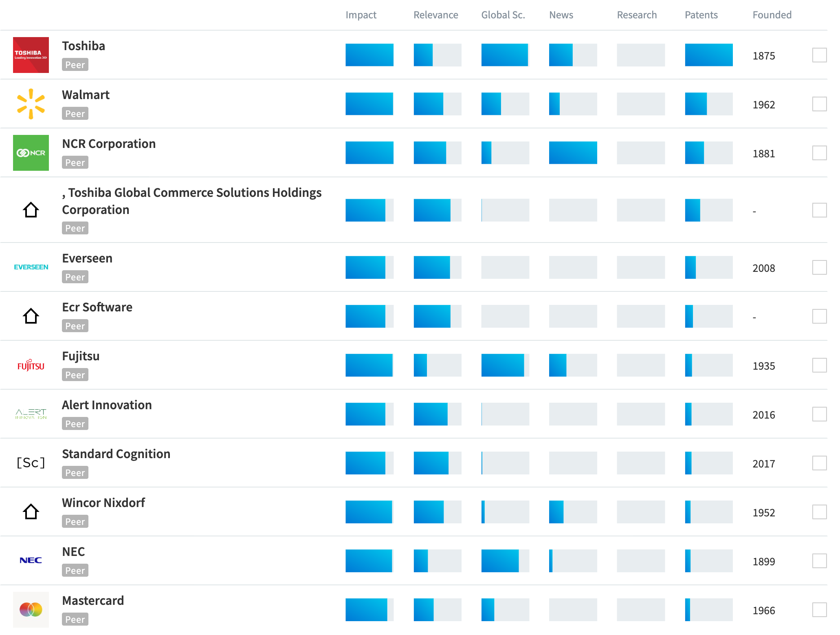Viewport: 840px width, 635px height.
Task: Sort by the Relevance column header
Action: 435,15
